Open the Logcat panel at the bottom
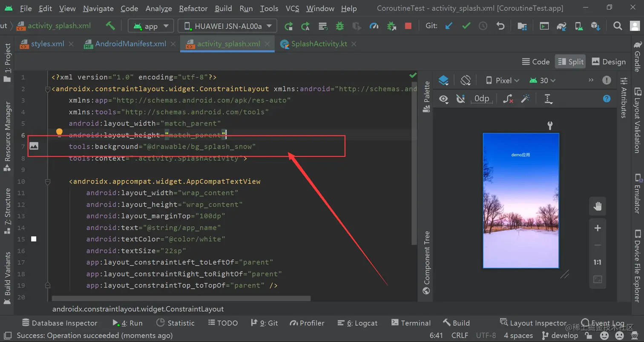 pyautogui.click(x=357, y=323)
